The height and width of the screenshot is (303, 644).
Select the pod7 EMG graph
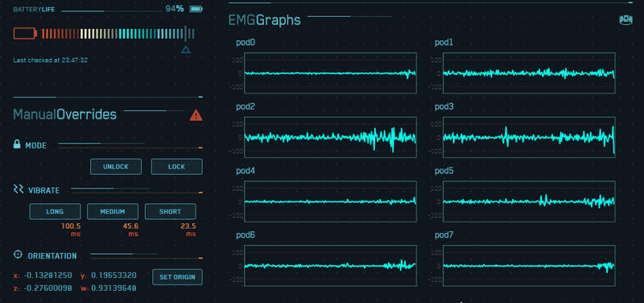[x=529, y=266]
